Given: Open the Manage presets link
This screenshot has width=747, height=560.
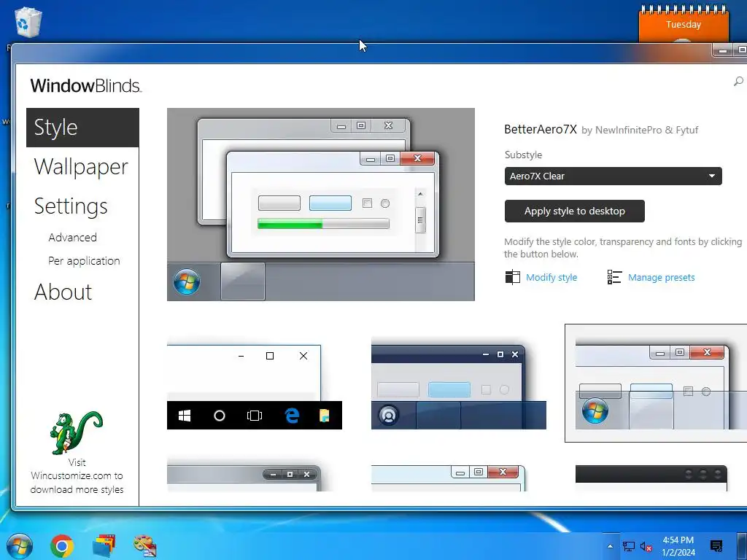Looking at the screenshot, I should click(x=661, y=277).
